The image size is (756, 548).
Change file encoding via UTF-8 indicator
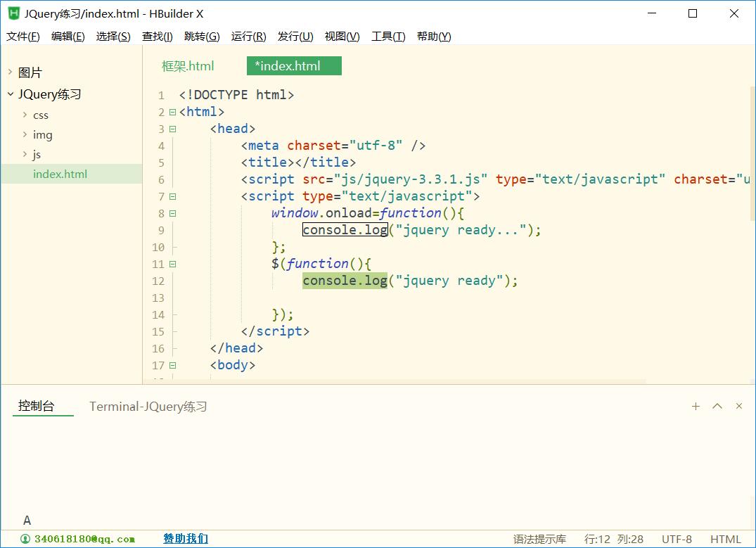[677, 540]
